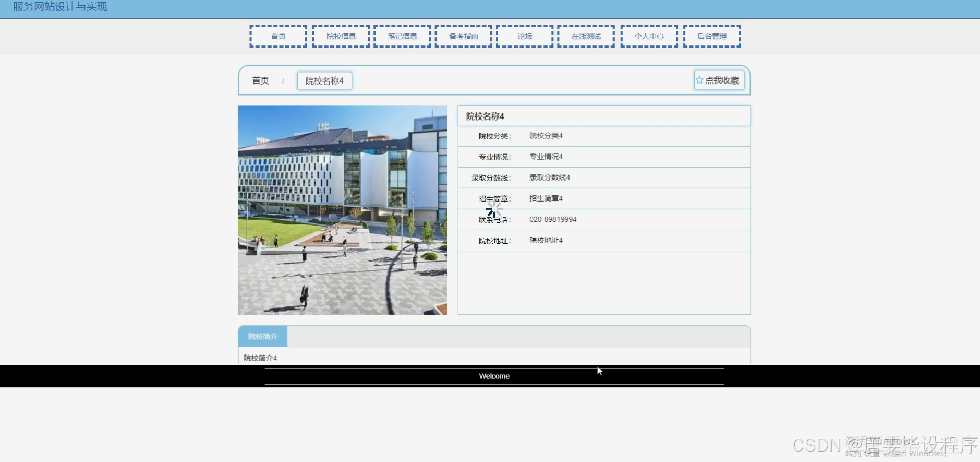980x462 pixels.
Task: Click the Welcome footer text
Action: (x=494, y=376)
